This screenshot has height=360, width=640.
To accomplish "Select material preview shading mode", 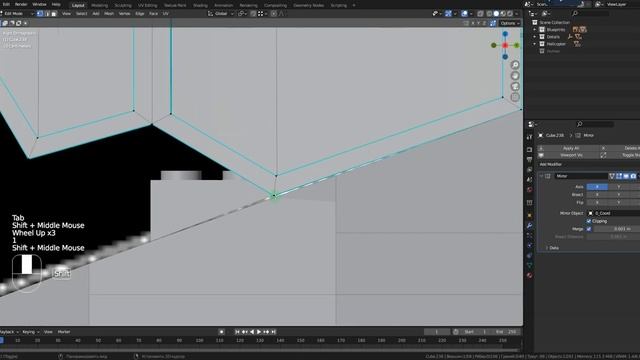I will pos(503,13).
